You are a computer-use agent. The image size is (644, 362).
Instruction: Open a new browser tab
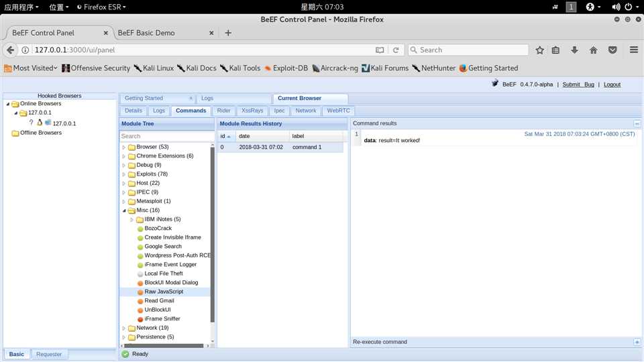[x=228, y=33]
